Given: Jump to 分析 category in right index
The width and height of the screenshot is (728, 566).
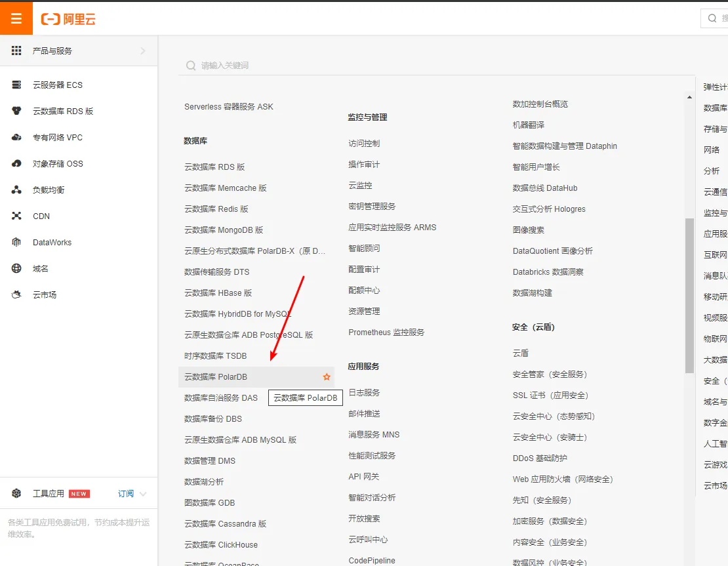Looking at the screenshot, I should pos(712,171).
